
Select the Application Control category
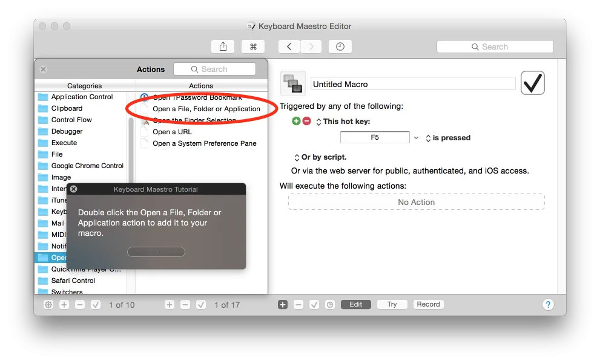[x=82, y=97]
